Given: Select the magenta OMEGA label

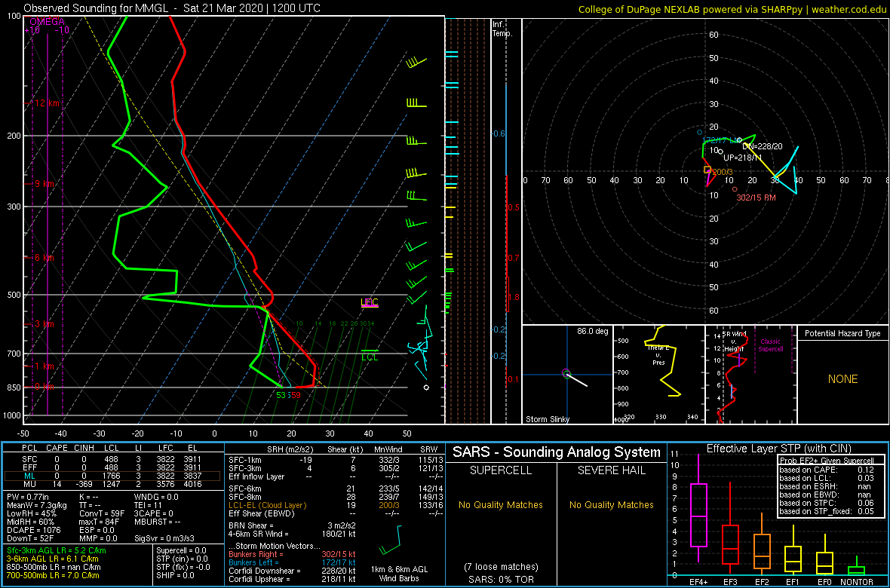Looking at the screenshot, I should (x=47, y=22).
